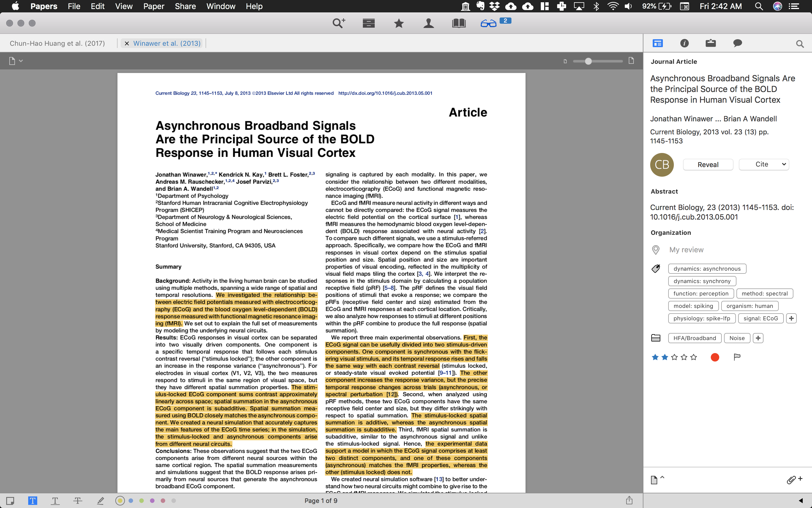
Task: Select the text highlight tool
Action: click(x=32, y=501)
